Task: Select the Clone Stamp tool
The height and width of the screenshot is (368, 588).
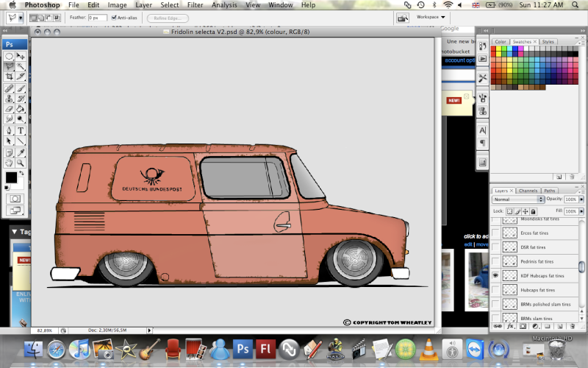Action: (x=9, y=99)
